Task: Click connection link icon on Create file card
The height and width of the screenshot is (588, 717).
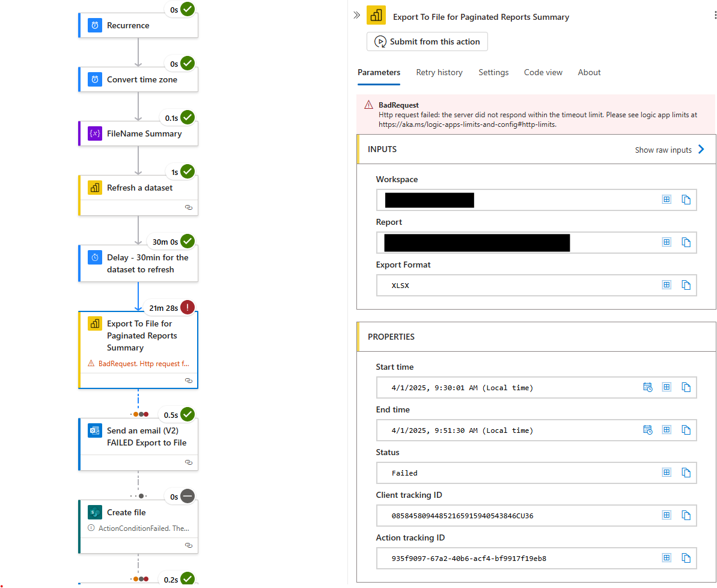Action: click(188, 545)
